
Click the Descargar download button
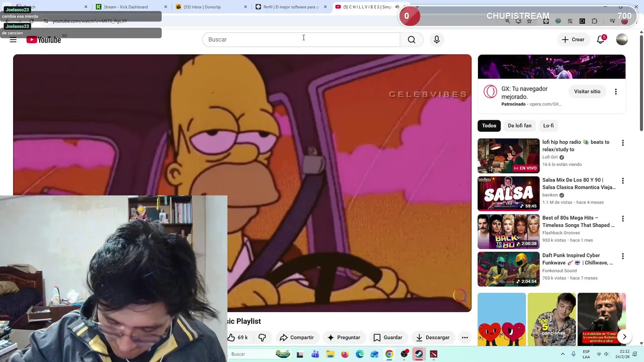(433, 337)
